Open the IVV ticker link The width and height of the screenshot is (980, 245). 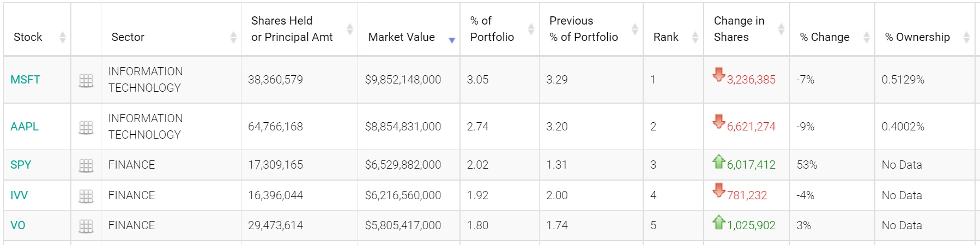pyautogui.click(x=19, y=195)
